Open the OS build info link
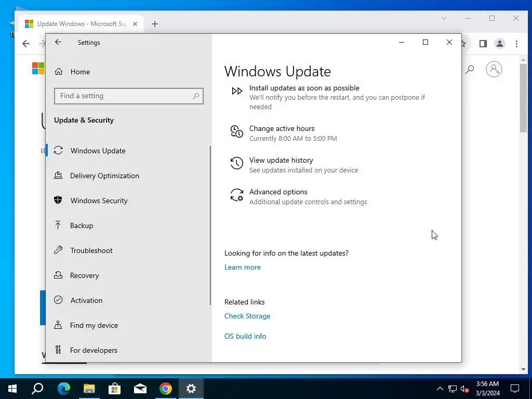 coord(245,336)
